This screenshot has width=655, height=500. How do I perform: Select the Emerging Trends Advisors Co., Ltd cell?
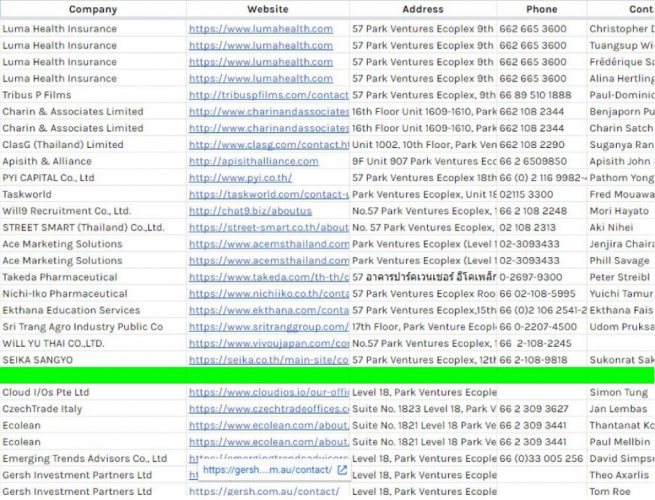[x=93, y=459]
